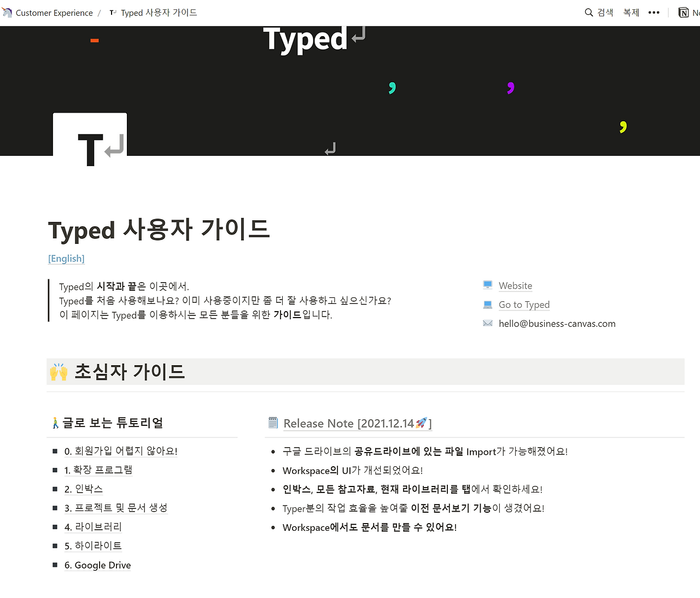
Task: Open the Customer Experience breadcrumb
Action: 54,13
